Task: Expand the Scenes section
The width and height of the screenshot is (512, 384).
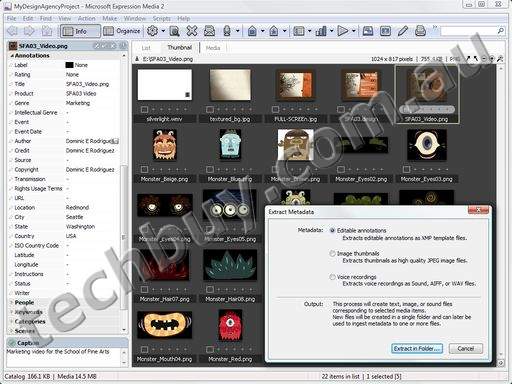Action: click(12, 331)
